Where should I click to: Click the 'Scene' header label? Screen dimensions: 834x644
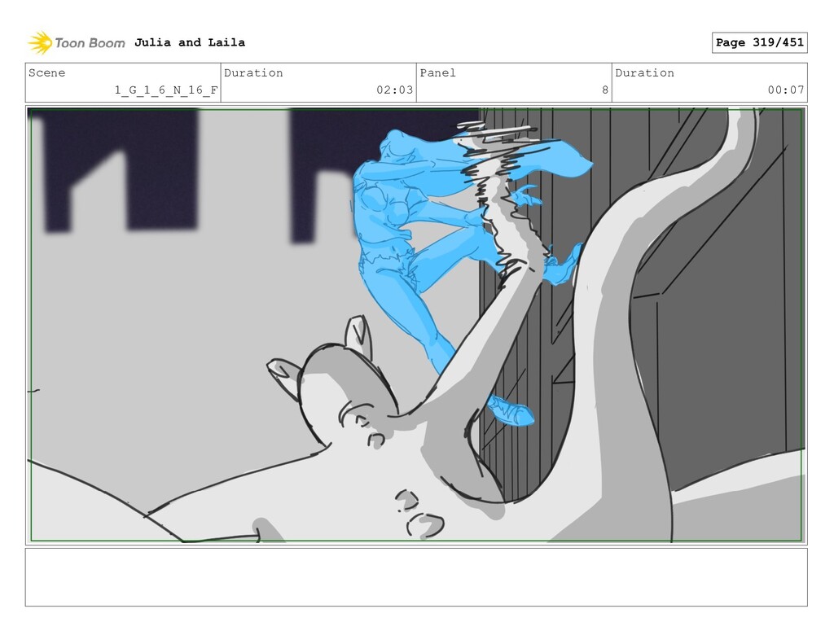click(x=46, y=72)
